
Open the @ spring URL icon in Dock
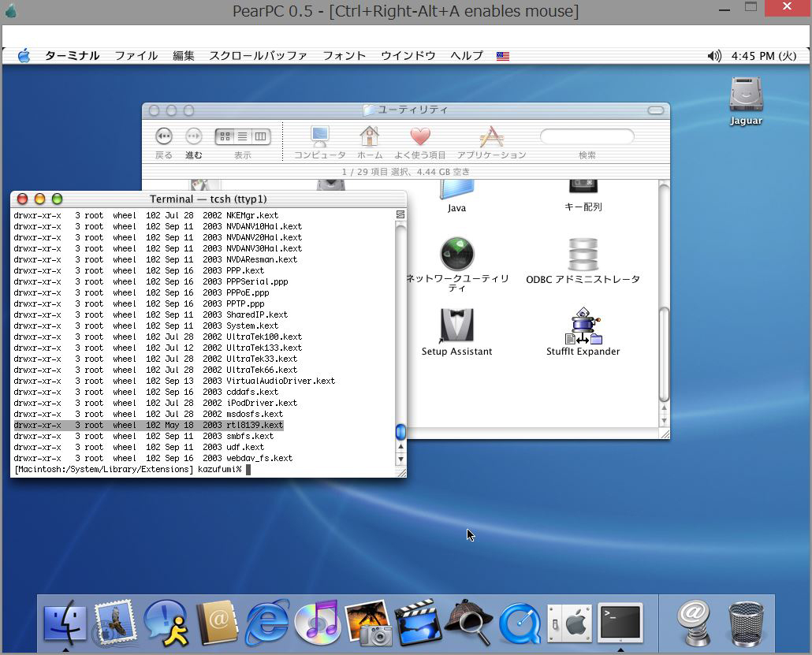(x=694, y=623)
